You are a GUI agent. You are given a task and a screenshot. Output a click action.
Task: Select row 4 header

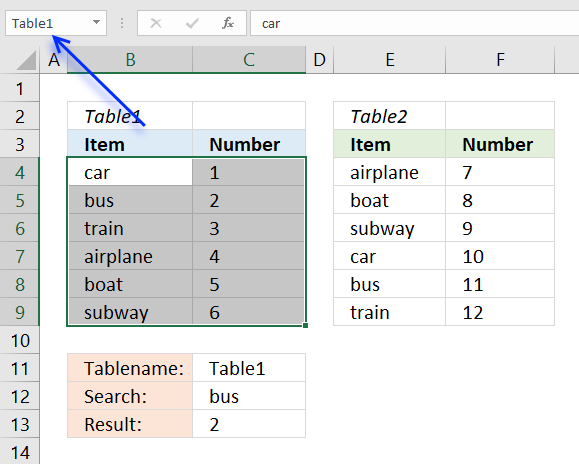click(20, 172)
